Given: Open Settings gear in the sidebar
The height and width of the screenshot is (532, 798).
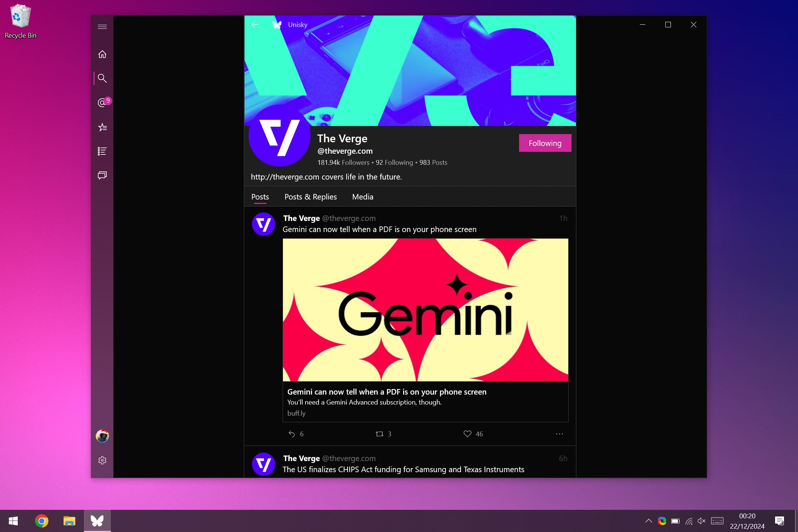Looking at the screenshot, I should click(x=102, y=460).
